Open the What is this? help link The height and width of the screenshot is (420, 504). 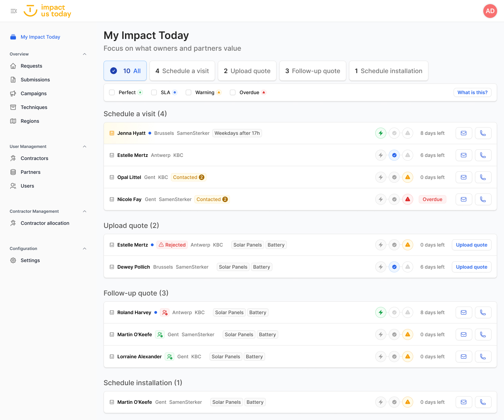click(x=472, y=92)
